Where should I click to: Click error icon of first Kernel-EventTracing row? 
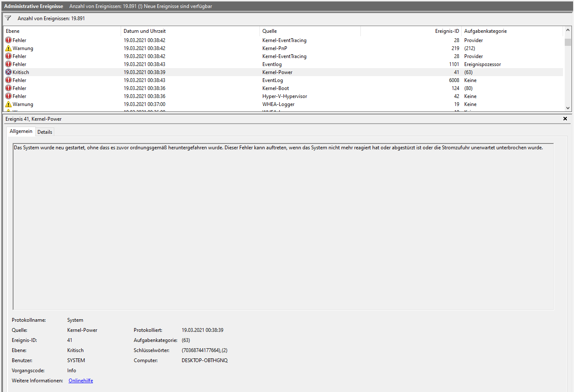point(8,40)
